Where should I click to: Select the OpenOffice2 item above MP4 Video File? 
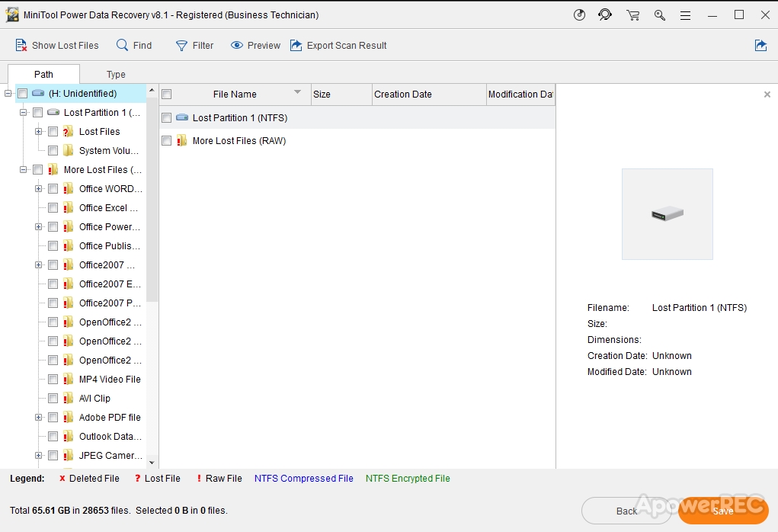click(110, 361)
